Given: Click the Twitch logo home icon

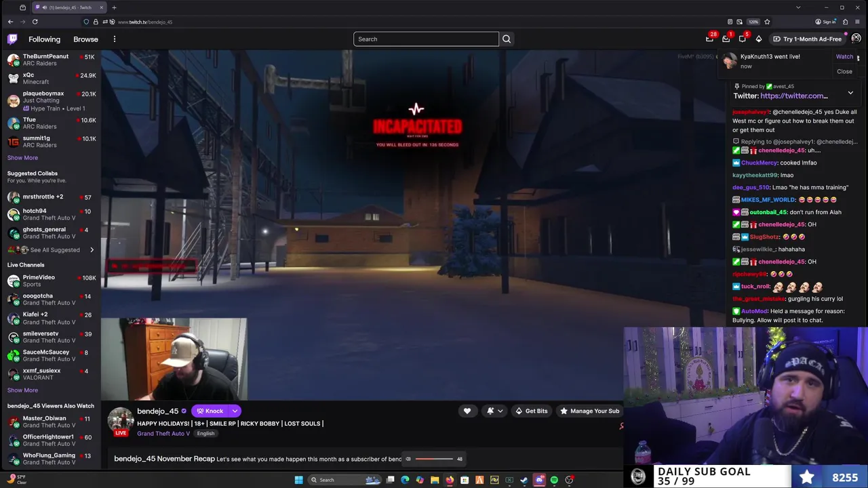Looking at the screenshot, I should 12,39.
